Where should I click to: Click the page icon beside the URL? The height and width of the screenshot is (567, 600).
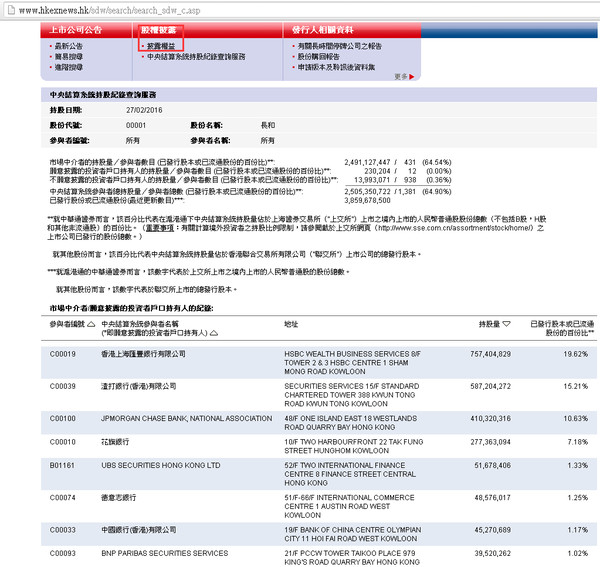click(x=11, y=10)
